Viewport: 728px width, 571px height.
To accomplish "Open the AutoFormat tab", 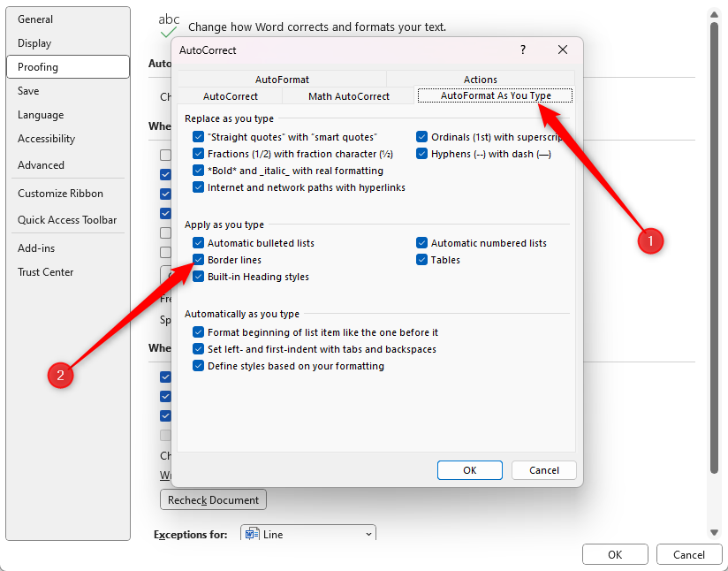I will pos(282,79).
